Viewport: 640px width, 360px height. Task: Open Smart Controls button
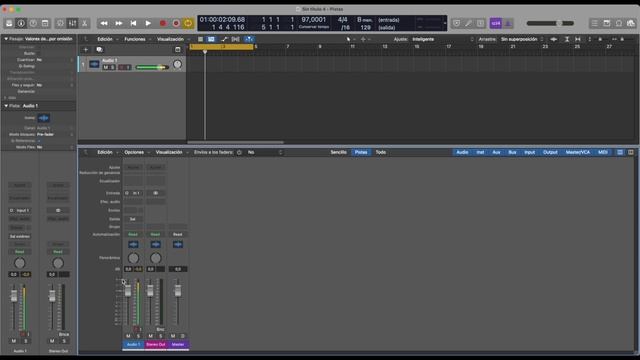pos(60,23)
